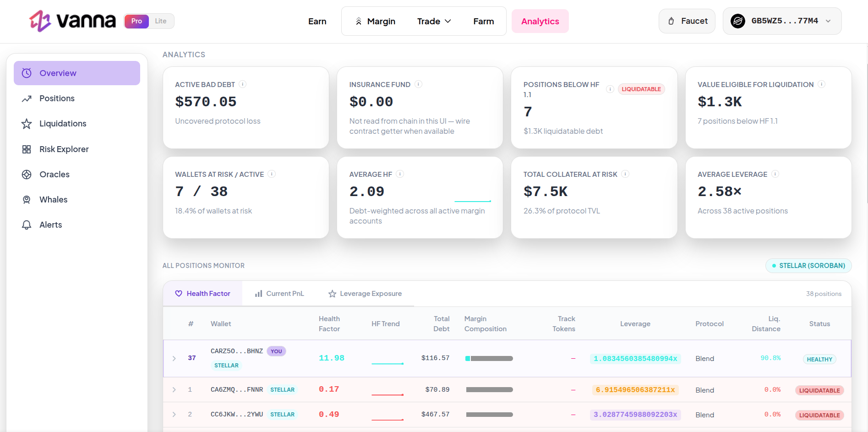Click leverage value 6.915496506387211x
The width and height of the screenshot is (868, 432).
tap(635, 390)
